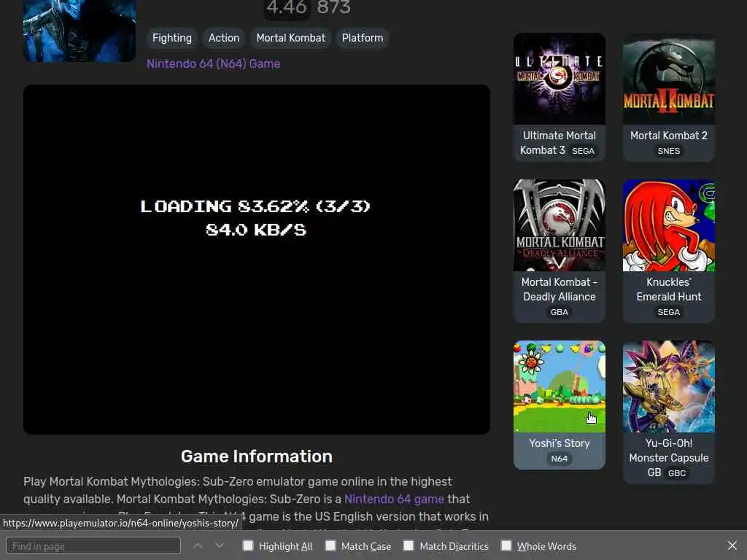The height and width of the screenshot is (560, 747).
Task: Click the Sub-Zero game cover image
Action: coord(80,31)
